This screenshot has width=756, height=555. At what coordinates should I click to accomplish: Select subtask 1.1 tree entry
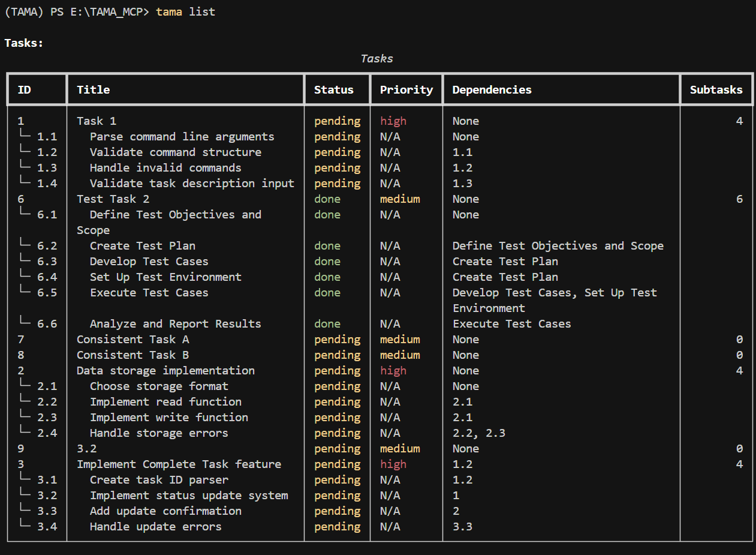tap(38, 136)
